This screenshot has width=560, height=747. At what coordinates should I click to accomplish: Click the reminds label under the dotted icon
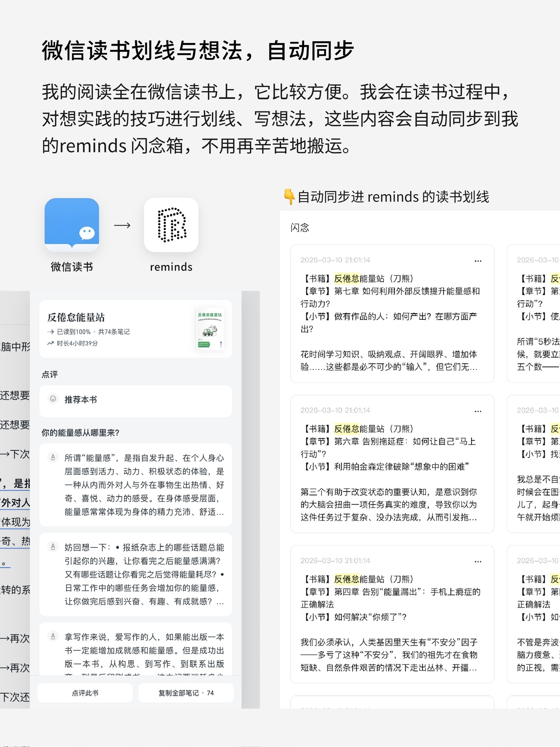point(171,267)
